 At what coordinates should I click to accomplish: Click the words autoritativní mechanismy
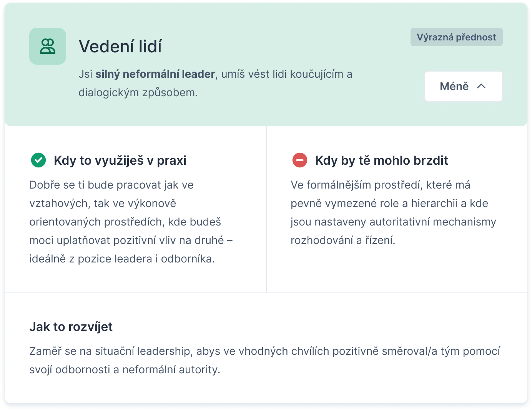tap(433, 222)
